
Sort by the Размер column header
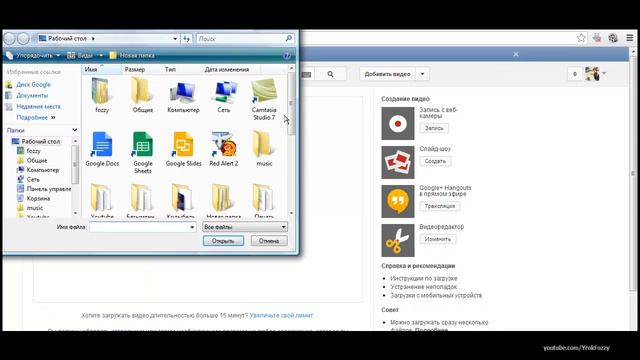[x=141, y=69]
